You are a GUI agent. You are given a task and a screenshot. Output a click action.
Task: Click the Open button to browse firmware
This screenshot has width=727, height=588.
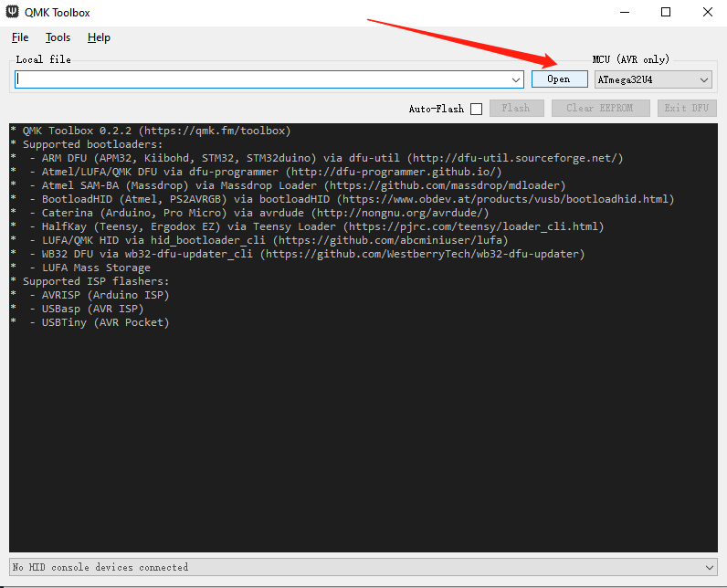559,79
